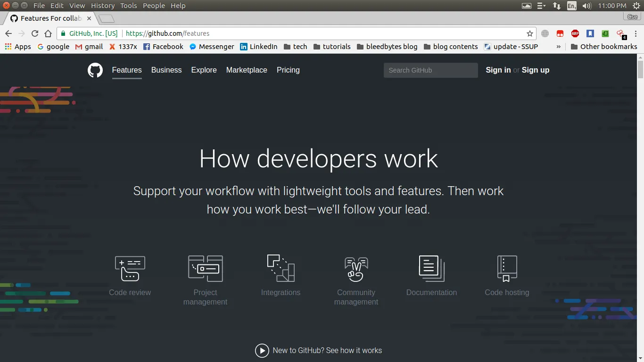The image size is (644, 362).
Task: Select the Project management icon
Action: coord(205,269)
